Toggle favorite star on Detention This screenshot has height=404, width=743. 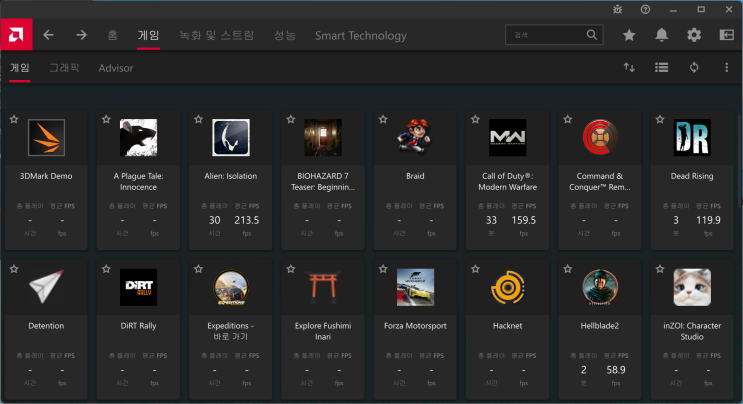tap(14, 269)
